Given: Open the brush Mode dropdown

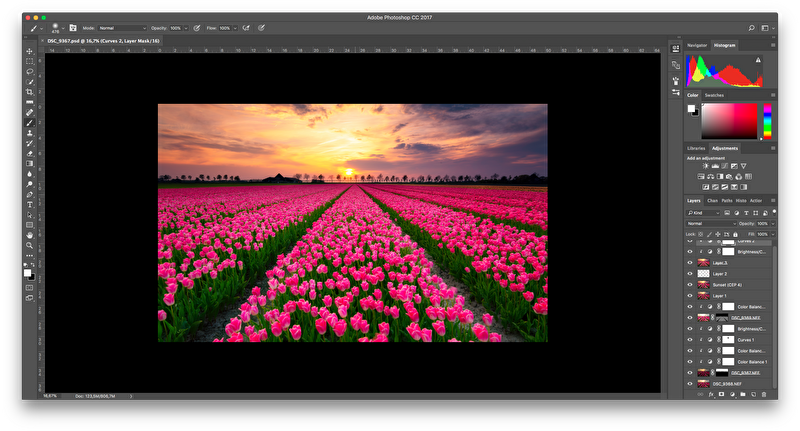Looking at the screenshot, I should click(122, 28).
